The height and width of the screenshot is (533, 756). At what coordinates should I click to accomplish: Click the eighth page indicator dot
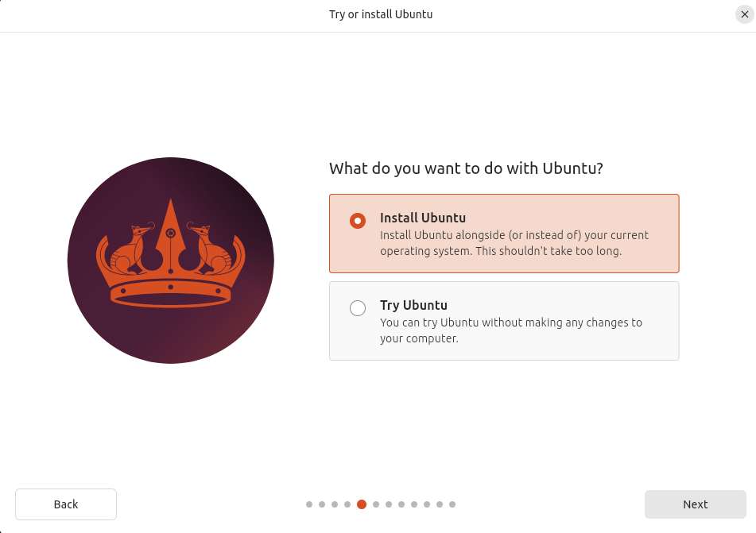point(401,504)
